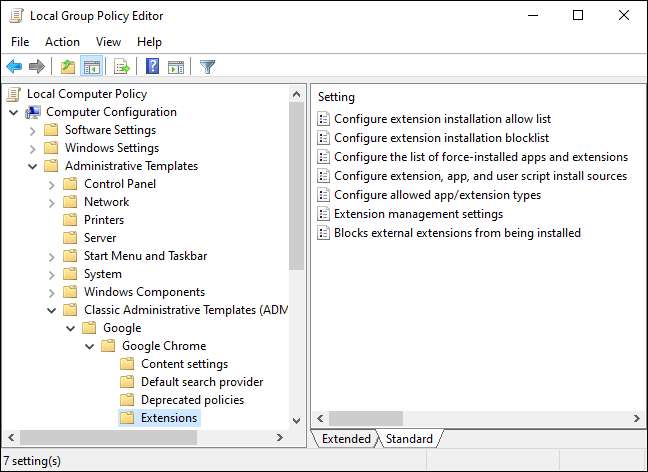Select 'Extension management settings' policy
Image resolution: width=648 pixels, height=472 pixels.
pos(418,214)
